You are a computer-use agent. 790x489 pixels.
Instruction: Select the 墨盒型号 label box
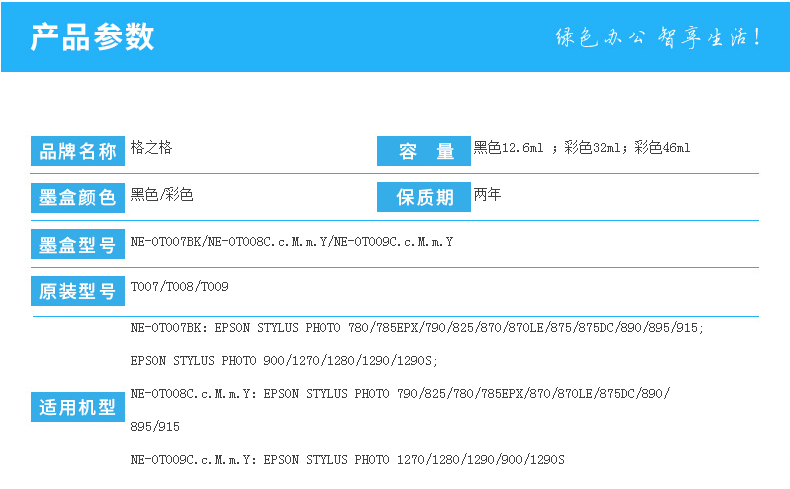[78, 244]
